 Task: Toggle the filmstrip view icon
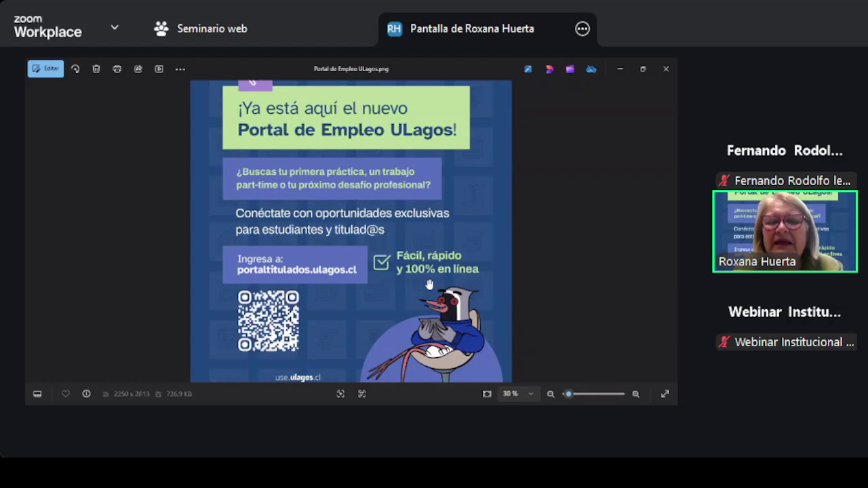[37, 394]
